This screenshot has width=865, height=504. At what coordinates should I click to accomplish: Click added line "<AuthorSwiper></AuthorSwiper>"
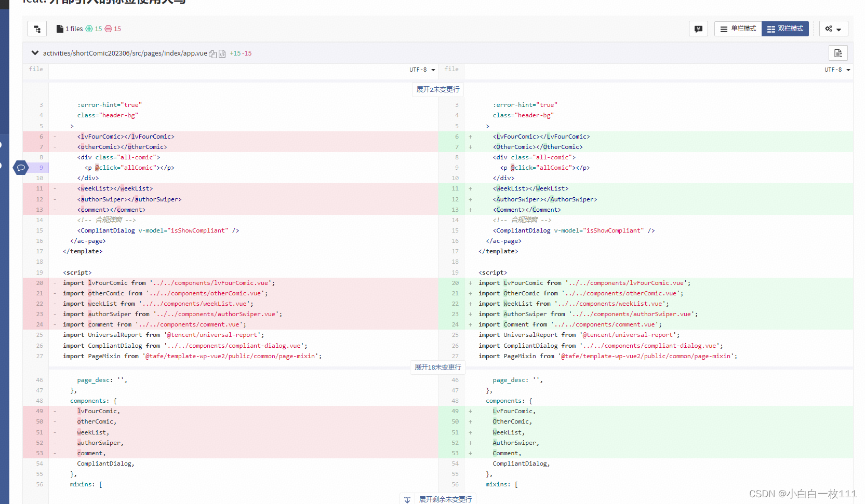[x=545, y=199]
